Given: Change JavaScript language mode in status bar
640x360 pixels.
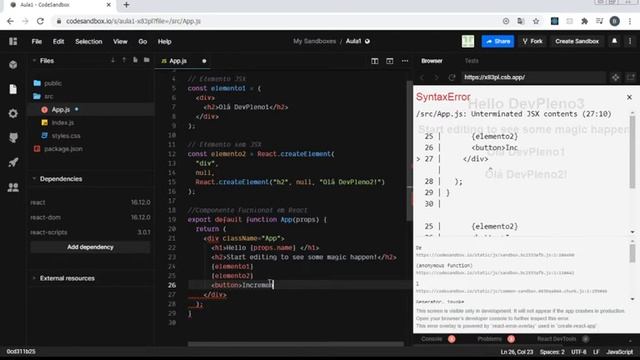Looking at the screenshot, I should click(619, 352).
